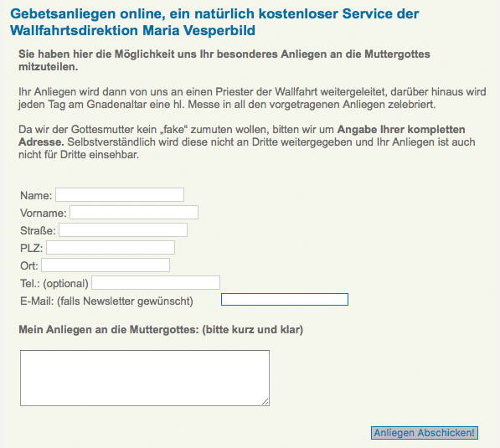The height and width of the screenshot is (448, 500).
Task: Click the Vorname: label
Action: [44, 213]
